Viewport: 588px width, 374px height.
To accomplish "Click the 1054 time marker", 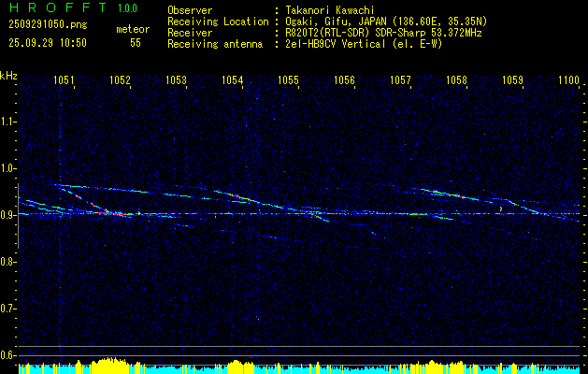I will (x=233, y=80).
